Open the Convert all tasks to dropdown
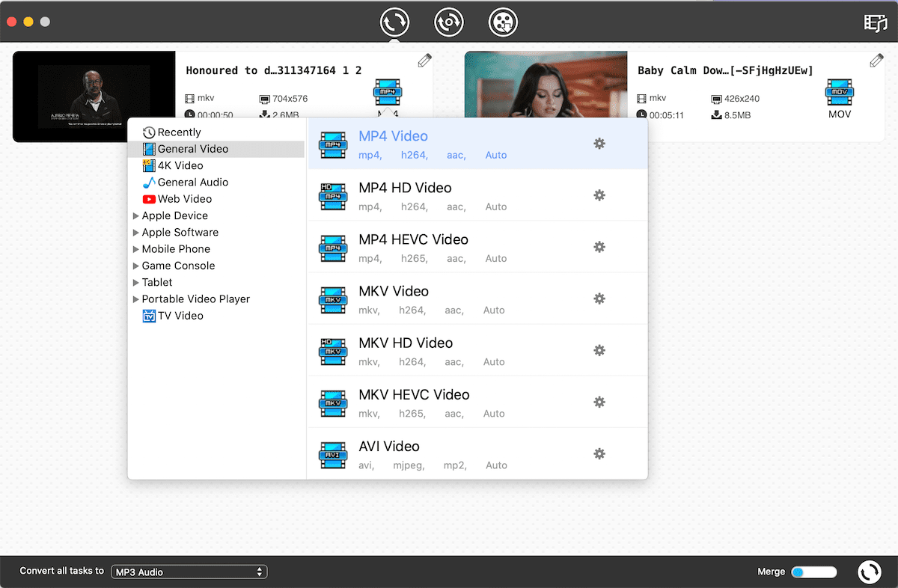Image resolution: width=898 pixels, height=588 pixels. pos(189,572)
